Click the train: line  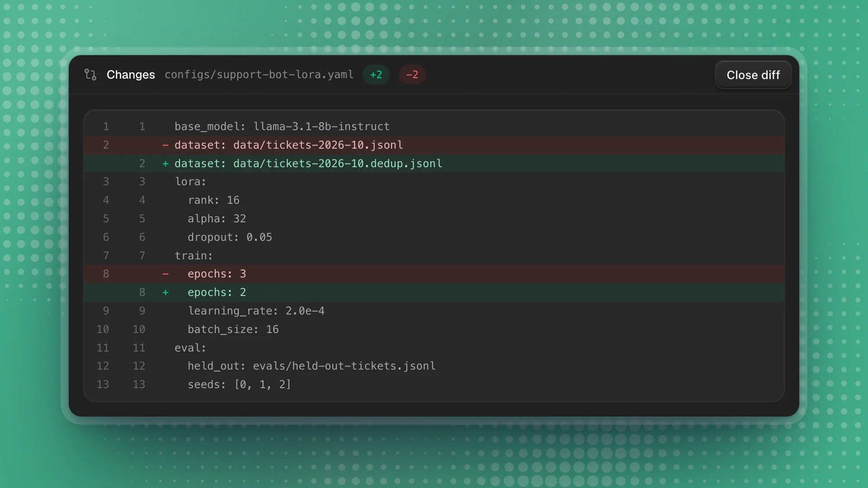coord(434,256)
